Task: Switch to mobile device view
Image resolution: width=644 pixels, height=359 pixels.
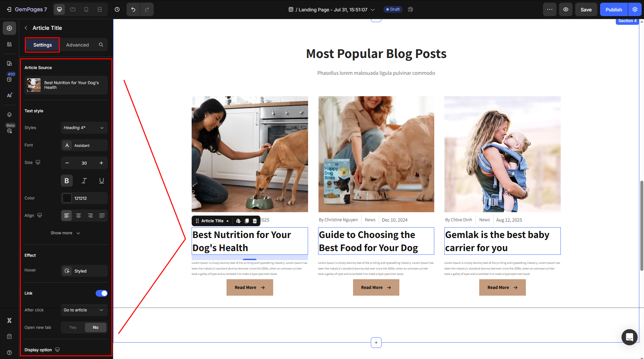Action: [86, 9]
